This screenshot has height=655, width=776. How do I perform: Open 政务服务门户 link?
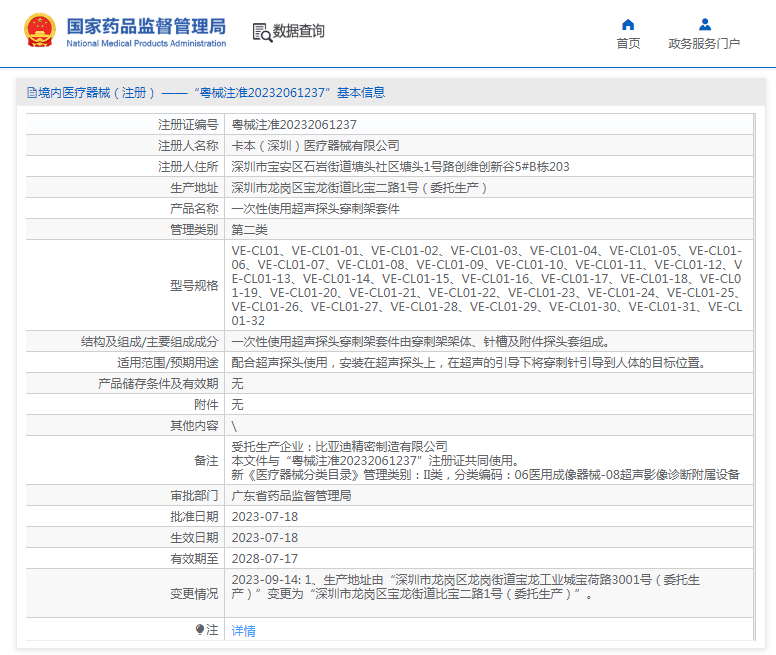tap(704, 44)
